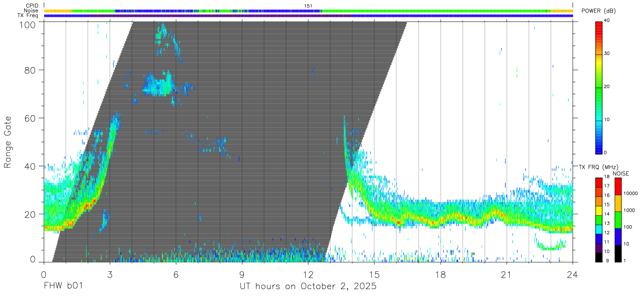Click the 15 hour tick on time axis
Screen dimensions: 644x297
point(374,274)
